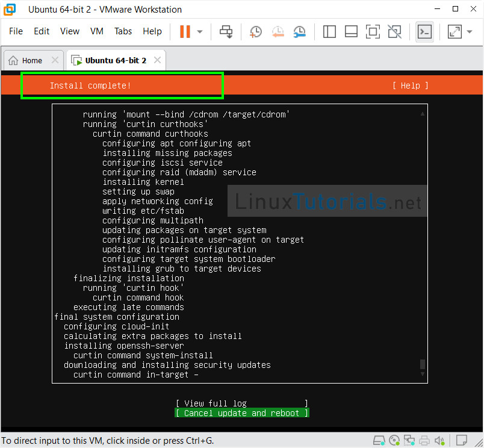484x448 pixels.
Task: Switch to Unity mode
Action: (394, 31)
